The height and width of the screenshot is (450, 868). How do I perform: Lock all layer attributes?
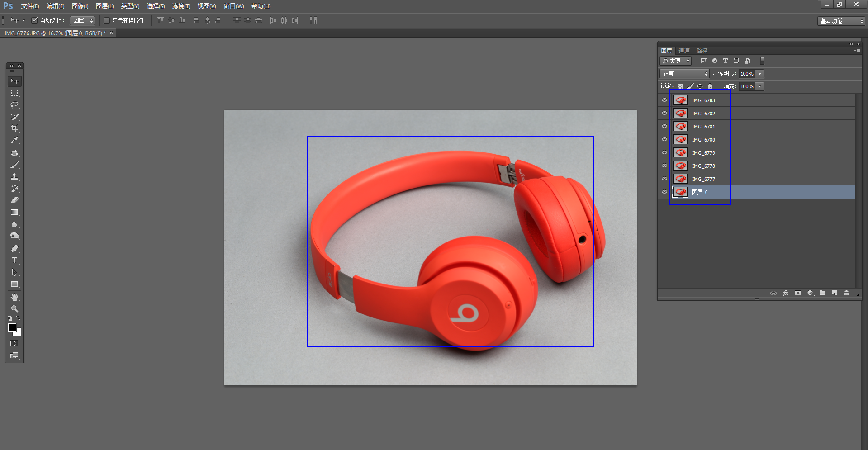point(710,86)
